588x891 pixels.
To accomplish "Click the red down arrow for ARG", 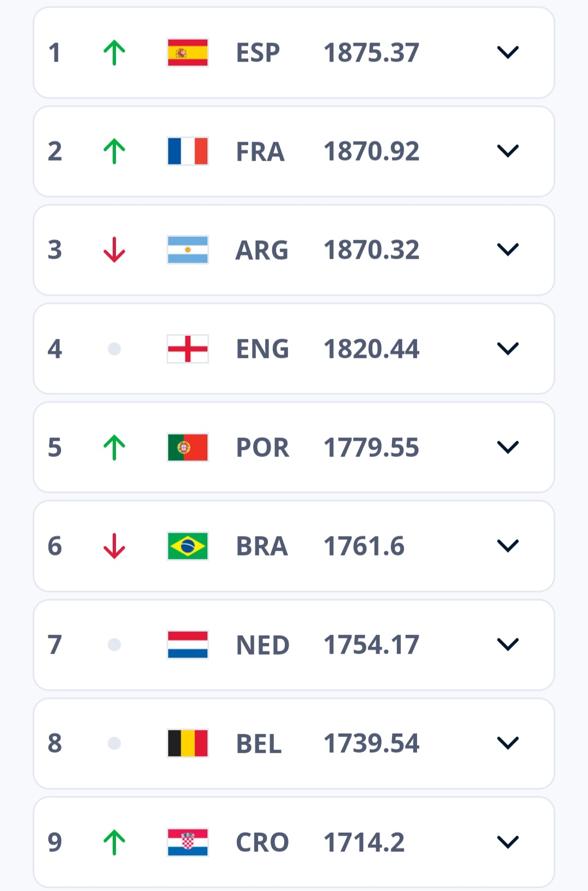I will click(x=114, y=250).
